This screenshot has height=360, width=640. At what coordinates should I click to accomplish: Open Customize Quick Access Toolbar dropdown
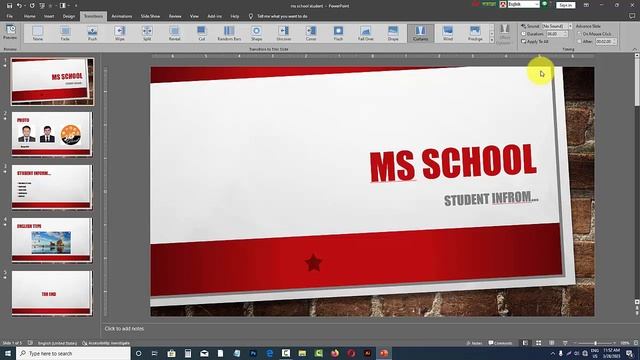[x=76, y=6]
